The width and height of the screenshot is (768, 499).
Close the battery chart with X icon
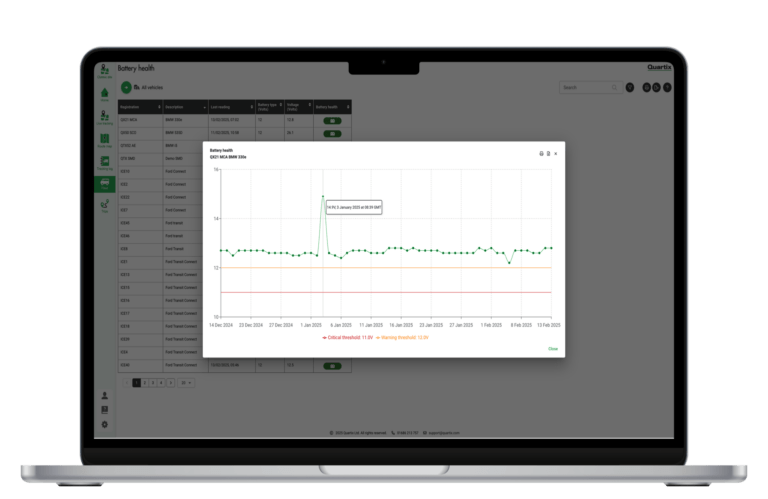(555, 154)
